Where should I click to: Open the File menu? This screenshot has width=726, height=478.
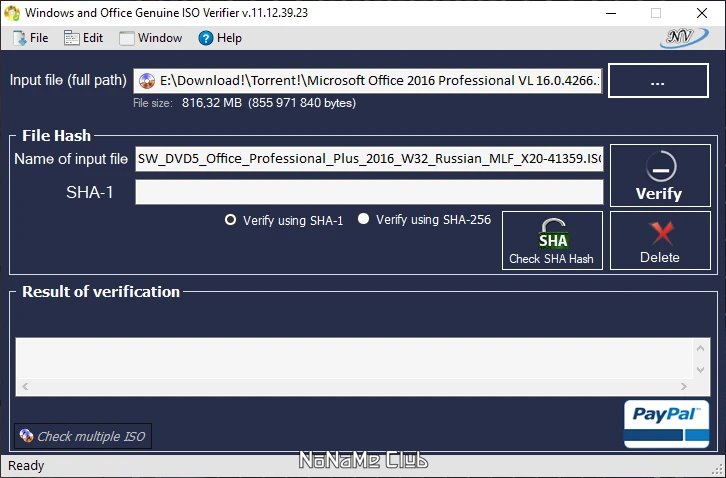tap(31, 38)
